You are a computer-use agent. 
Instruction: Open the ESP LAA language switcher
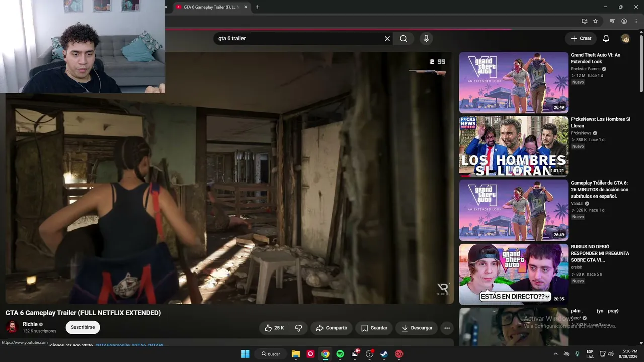(590, 354)
